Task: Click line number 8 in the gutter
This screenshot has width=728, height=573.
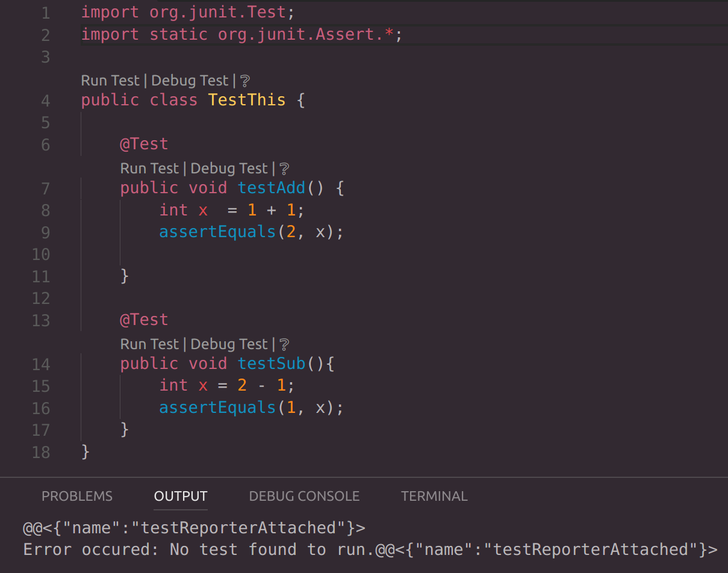Action: click(x=45, y=210)
